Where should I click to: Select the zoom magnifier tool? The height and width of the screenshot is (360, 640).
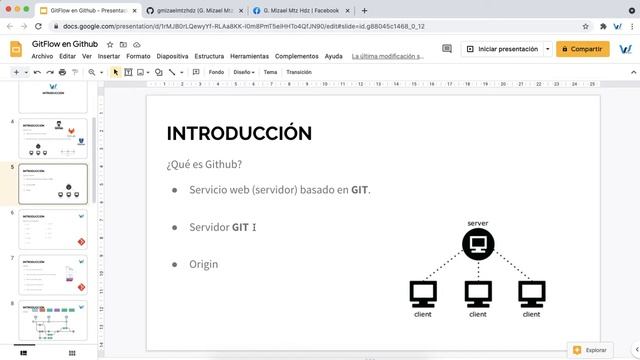click(x=92, y=72)
